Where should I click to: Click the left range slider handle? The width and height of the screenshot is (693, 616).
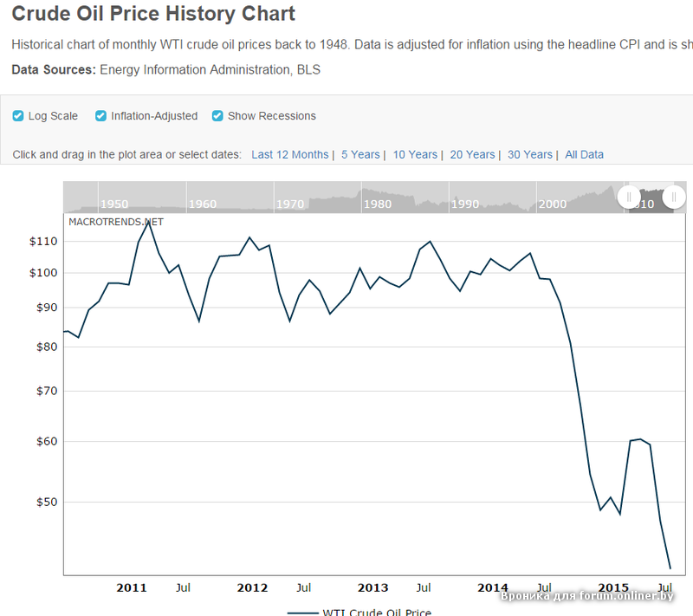(x=630, y=197)
